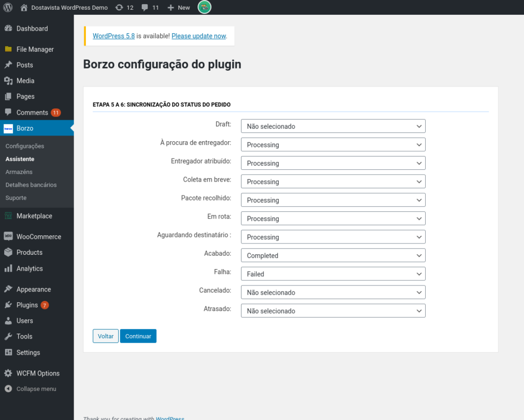
Task: Click the Please update now link
Action: click(199, 36)
